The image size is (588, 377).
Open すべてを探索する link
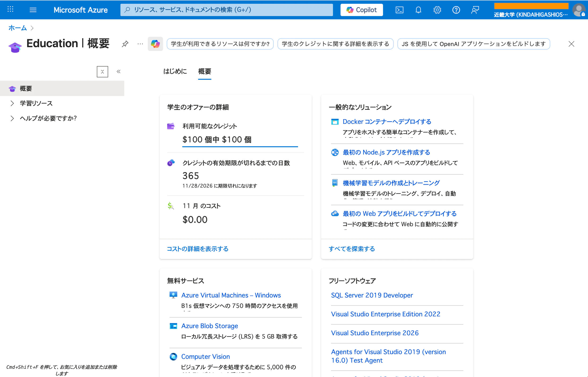tap(352, 249)
